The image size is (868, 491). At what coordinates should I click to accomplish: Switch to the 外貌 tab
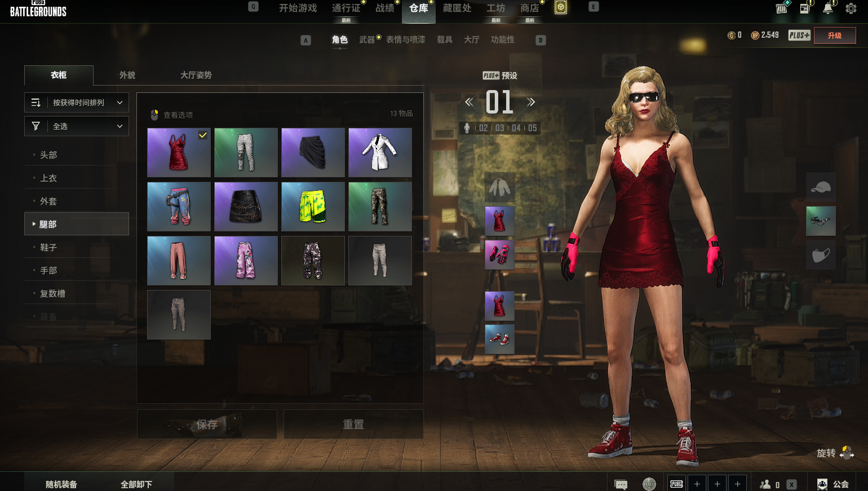(x=127, y=75)
